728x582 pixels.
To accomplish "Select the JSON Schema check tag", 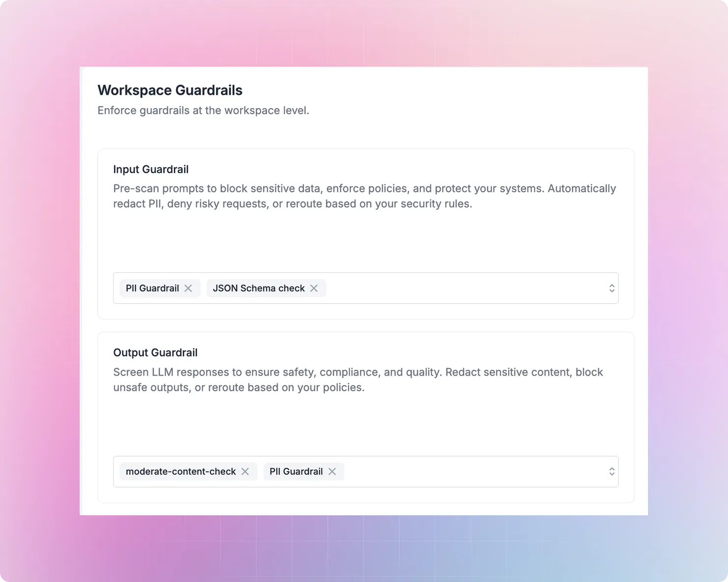I will pyautogui.click(x=259, y=289).
